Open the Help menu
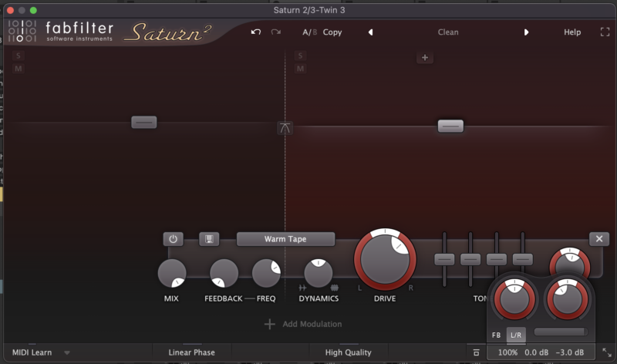This screenshot has width=617, height=364. (x=572, y=32)
